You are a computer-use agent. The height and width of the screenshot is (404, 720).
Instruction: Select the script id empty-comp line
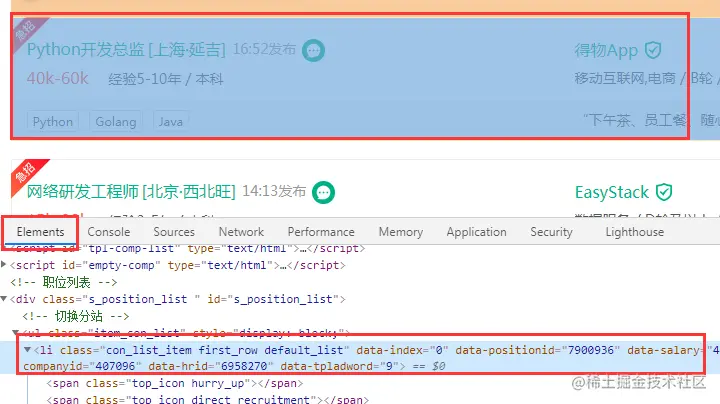[x=178, y=265]
